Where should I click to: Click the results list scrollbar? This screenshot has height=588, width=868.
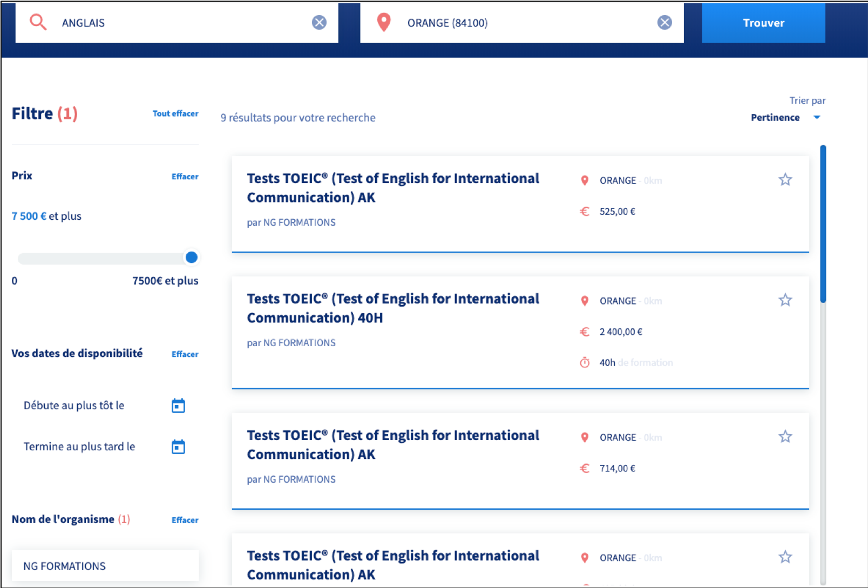pyautogui.click(x=823, y=224)
